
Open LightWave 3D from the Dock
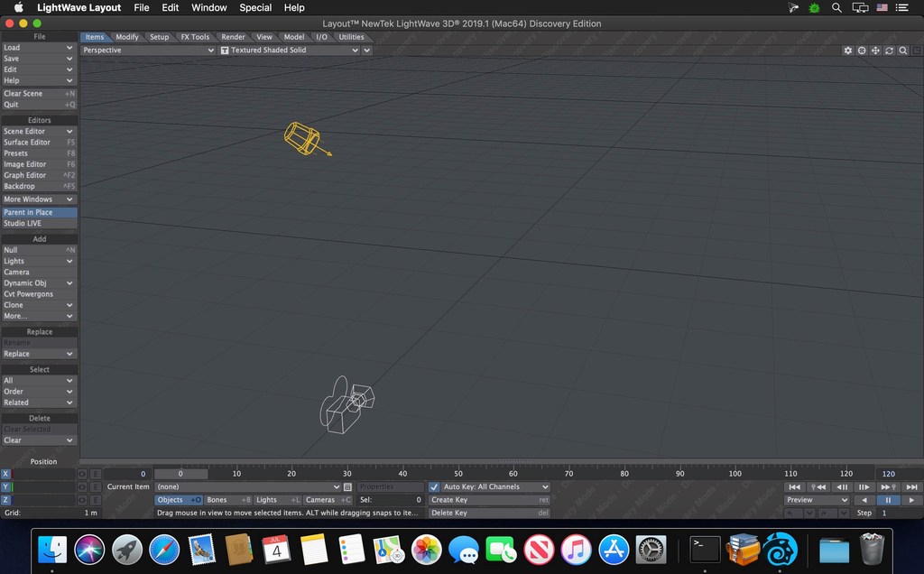(781, 549)
